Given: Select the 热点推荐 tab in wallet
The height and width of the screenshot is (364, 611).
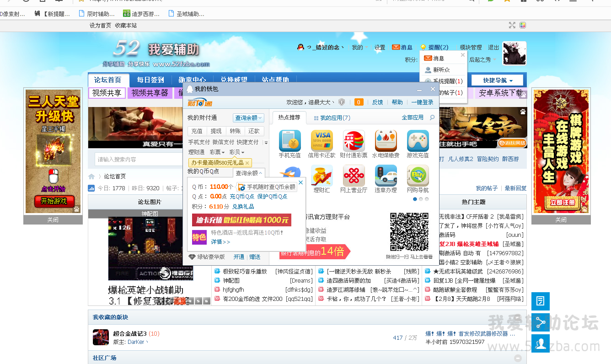Looking at the screenshot, I should click(x=289, y=118).
